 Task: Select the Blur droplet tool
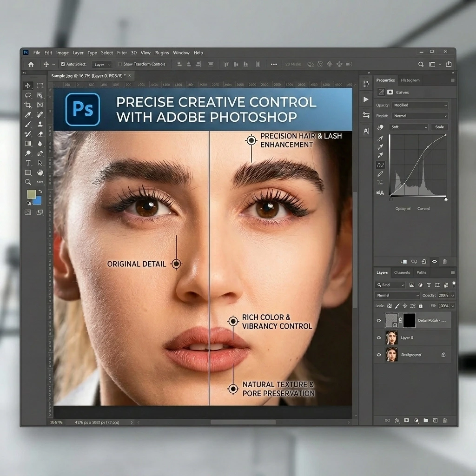pyautogui.click(x=40, y=144)
